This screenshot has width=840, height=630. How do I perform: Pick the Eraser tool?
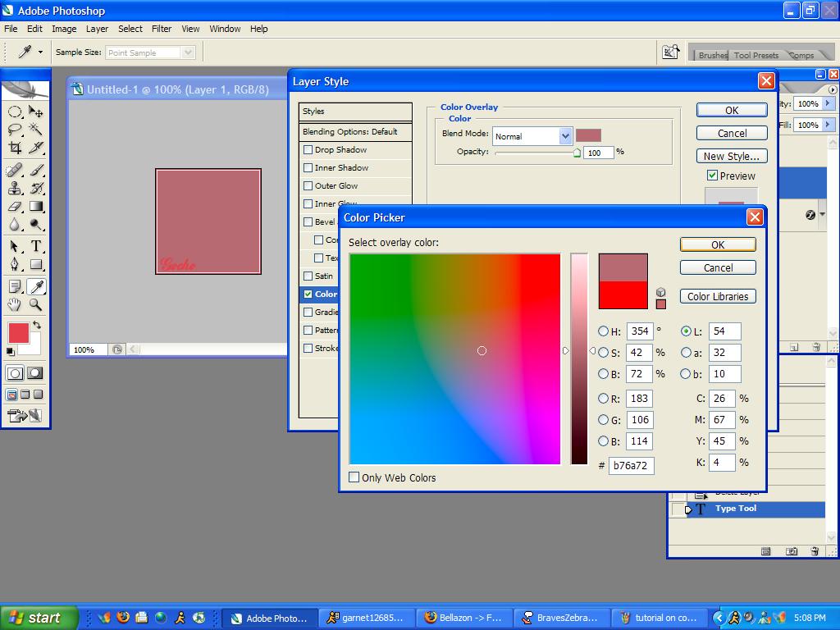(x=15, y=207)
